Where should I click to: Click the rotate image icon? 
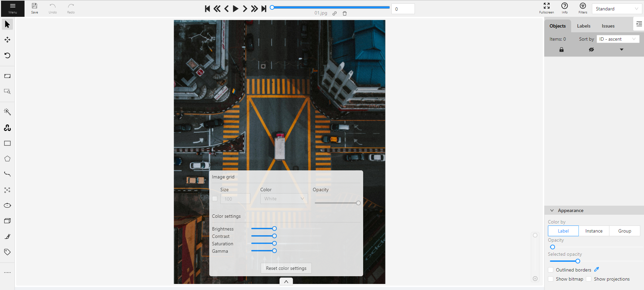[7, 55]
